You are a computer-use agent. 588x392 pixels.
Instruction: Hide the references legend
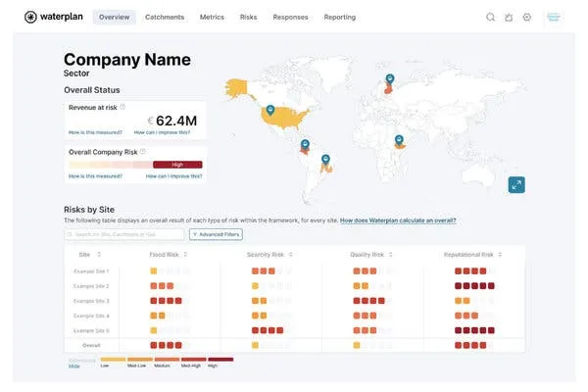tap(74, 367)
